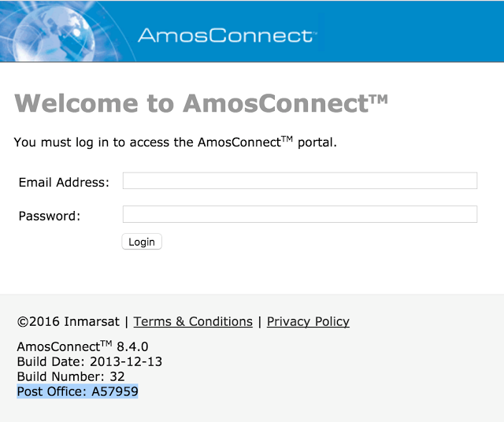Open the Privacy Policy link
This screenshot has width=504, height=422.
tap(308, 321)
